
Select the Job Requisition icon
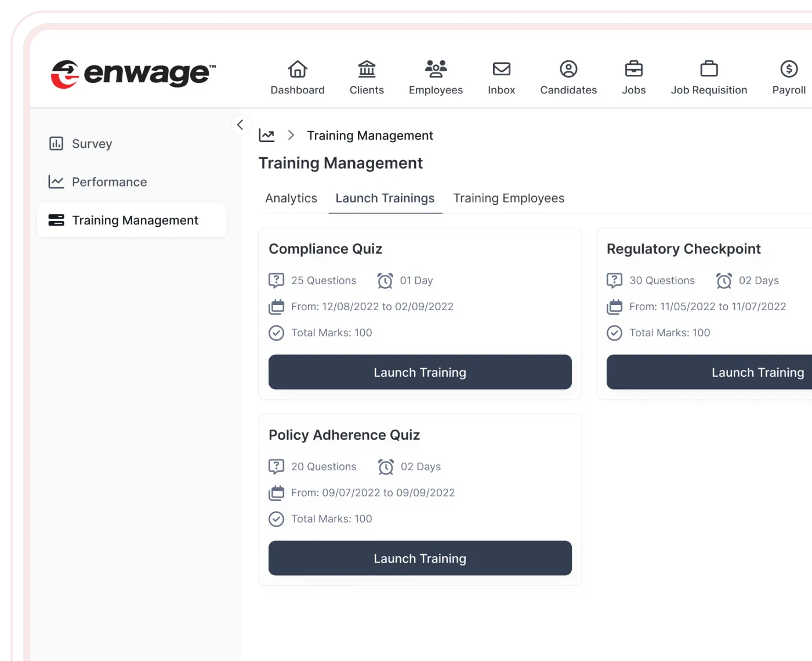(x=709, y=69)
